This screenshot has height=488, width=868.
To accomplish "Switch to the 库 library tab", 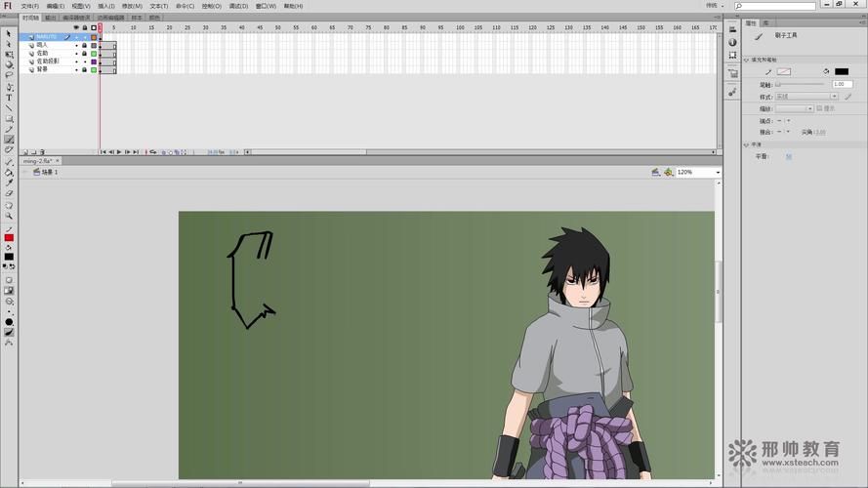I will coord(766,22).
